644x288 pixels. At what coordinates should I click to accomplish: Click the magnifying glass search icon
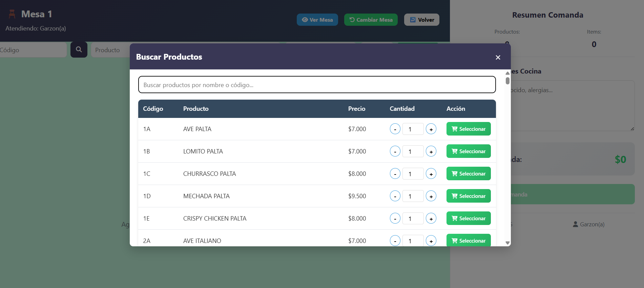point(79,49)
